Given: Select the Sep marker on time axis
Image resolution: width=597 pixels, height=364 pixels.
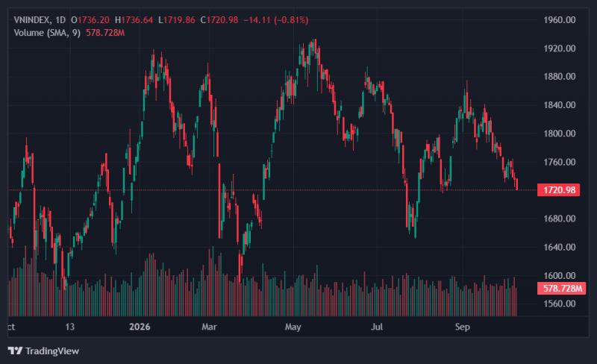Looking at the screenshot, I should [x=462, y=327].
